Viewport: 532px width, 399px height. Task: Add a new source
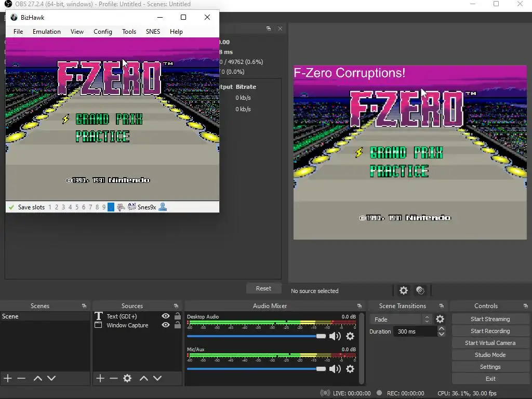(x=100, y=378)
